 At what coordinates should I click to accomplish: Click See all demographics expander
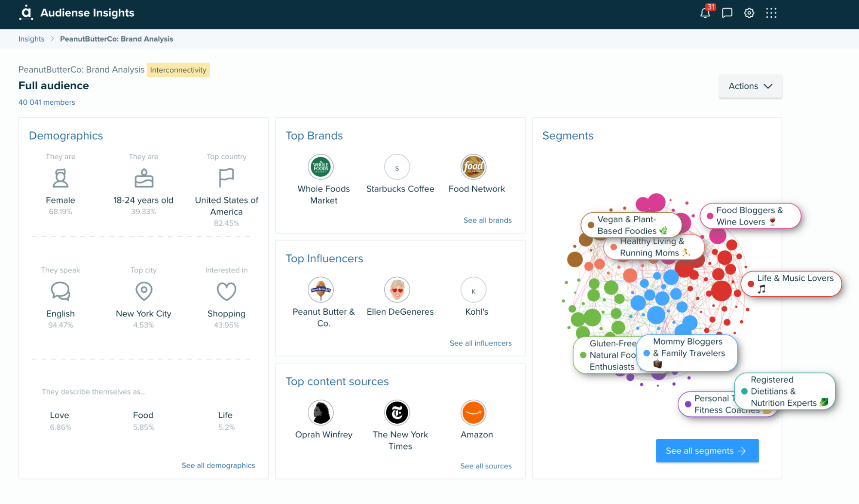click(218, 465)
